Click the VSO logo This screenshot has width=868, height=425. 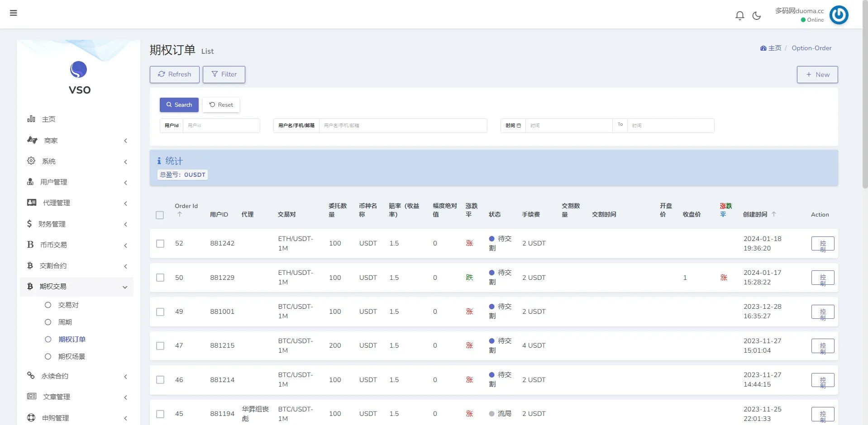click(x=79, y=70)
